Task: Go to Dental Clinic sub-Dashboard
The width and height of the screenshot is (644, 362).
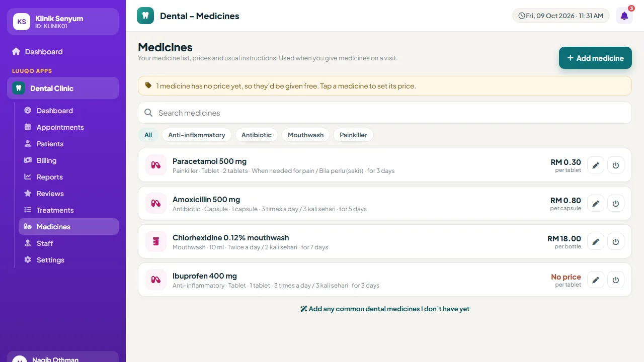Action: coord(68,111)
